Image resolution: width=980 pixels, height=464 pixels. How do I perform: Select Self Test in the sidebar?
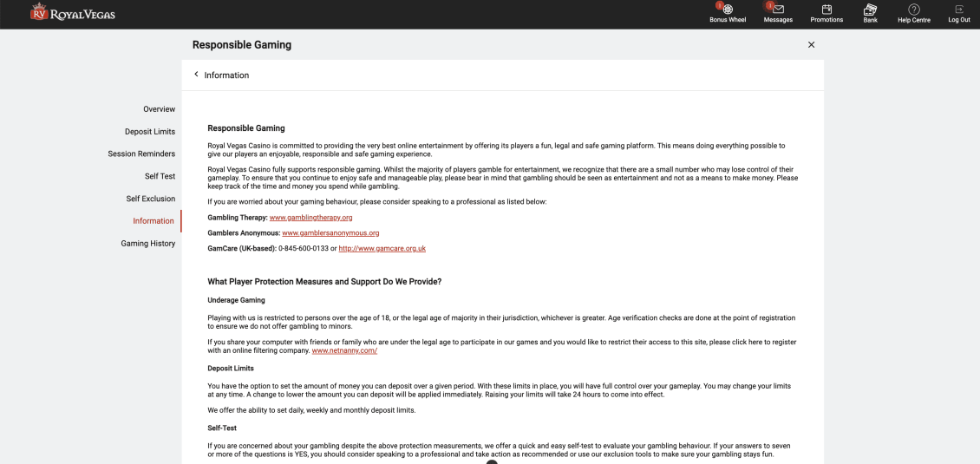[160, 176]
